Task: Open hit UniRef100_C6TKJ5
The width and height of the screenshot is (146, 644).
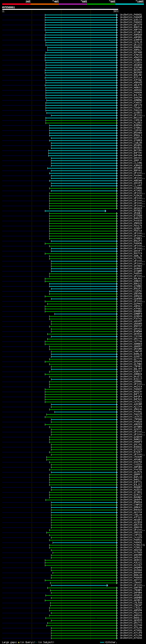Action: tap(131, 42)
